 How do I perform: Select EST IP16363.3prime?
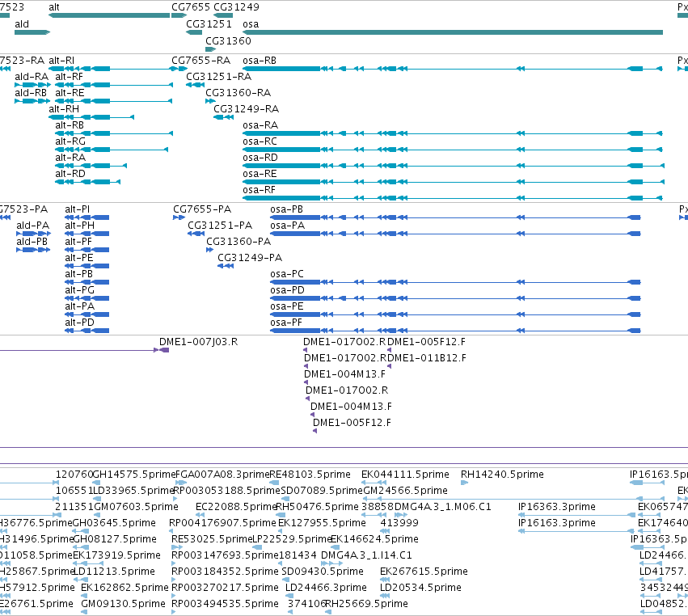tap(576, 515)
